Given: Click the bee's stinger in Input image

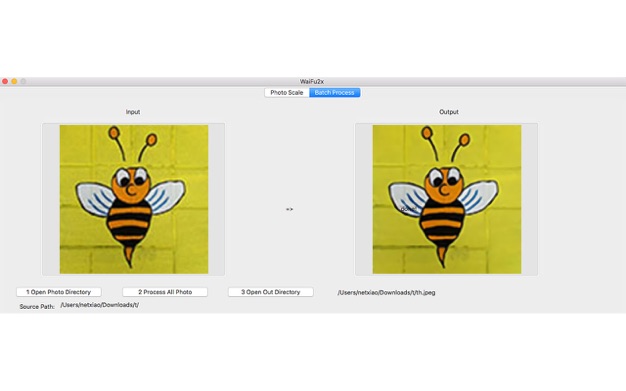Looking at the screenshot, I should click(129, 256).
